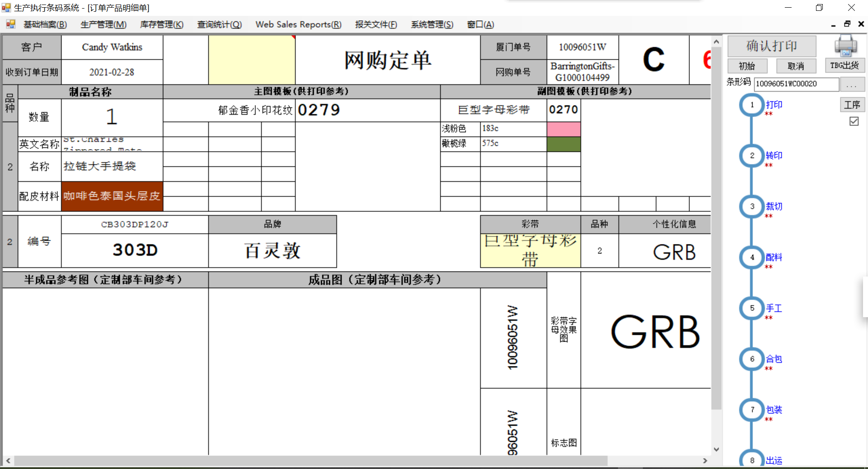Select workflow step 6 合包 circle
Image resolution: width=868 pixels, height=469 pixels.
tap(751, 359)
